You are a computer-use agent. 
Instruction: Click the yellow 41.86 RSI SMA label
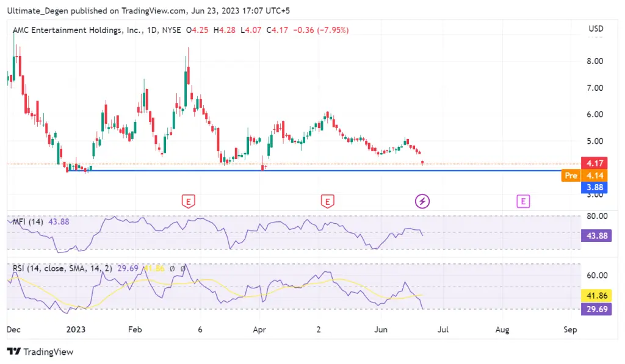(x=596, y=296)
